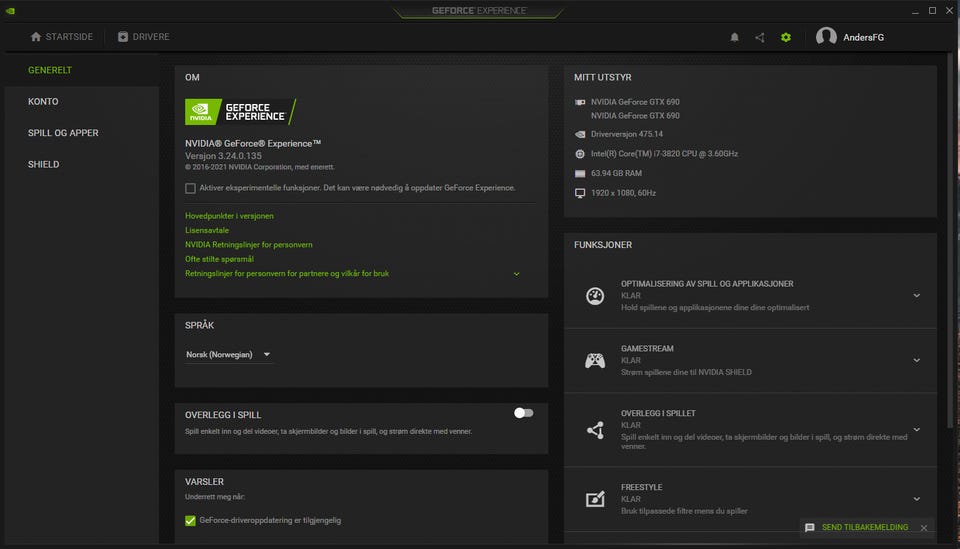The image size is (960, 549).
Task: Click SEND TILBAKEMELDING button
Action: 864,528
